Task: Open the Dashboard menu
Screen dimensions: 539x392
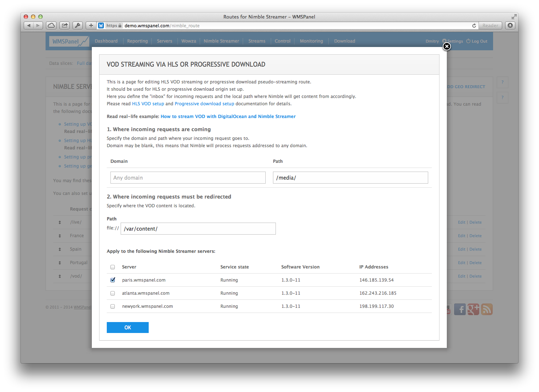Action: pyautogui.click(x=106, y=41)
